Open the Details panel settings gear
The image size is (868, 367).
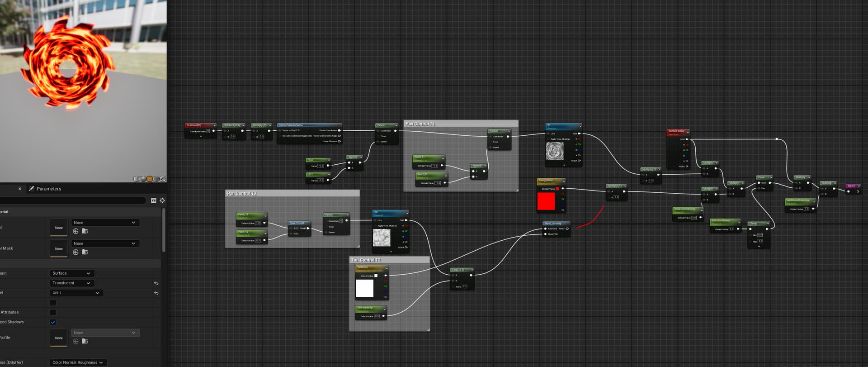coord(162,200)
